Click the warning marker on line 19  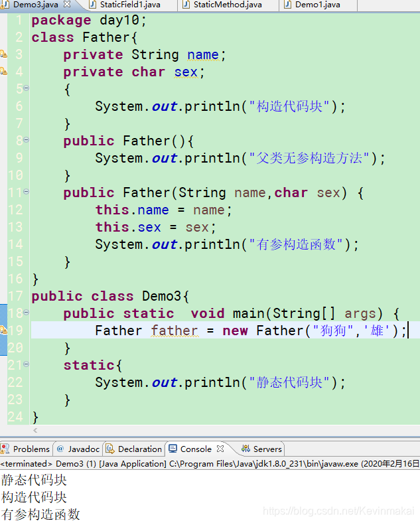pos(3,330)
